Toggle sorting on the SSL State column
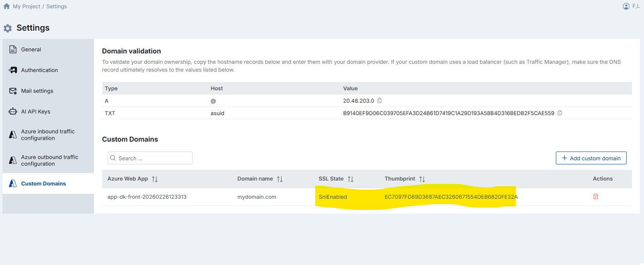This screenshot has height=265, width=644. tap(350, 178)
